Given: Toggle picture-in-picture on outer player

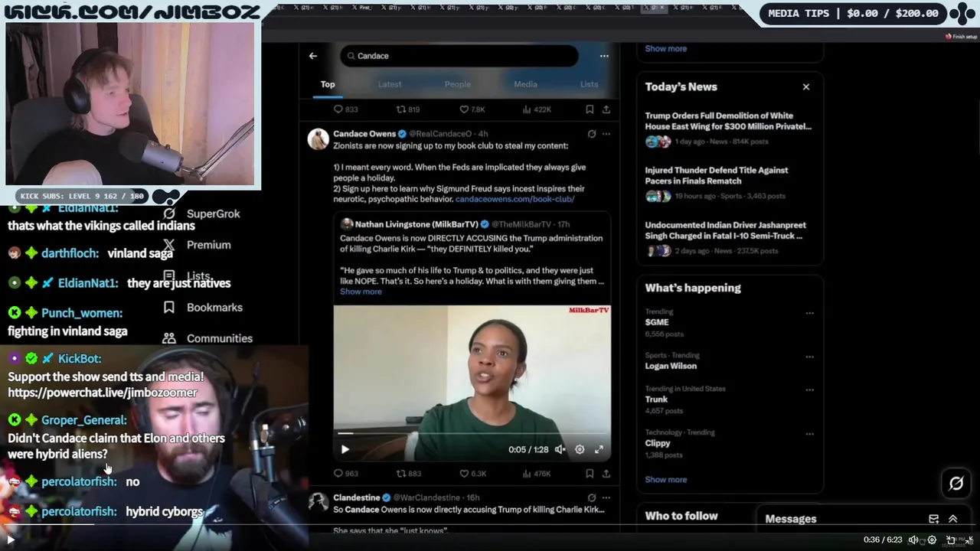Looking at the screenshot, I should tap(951, 540).
